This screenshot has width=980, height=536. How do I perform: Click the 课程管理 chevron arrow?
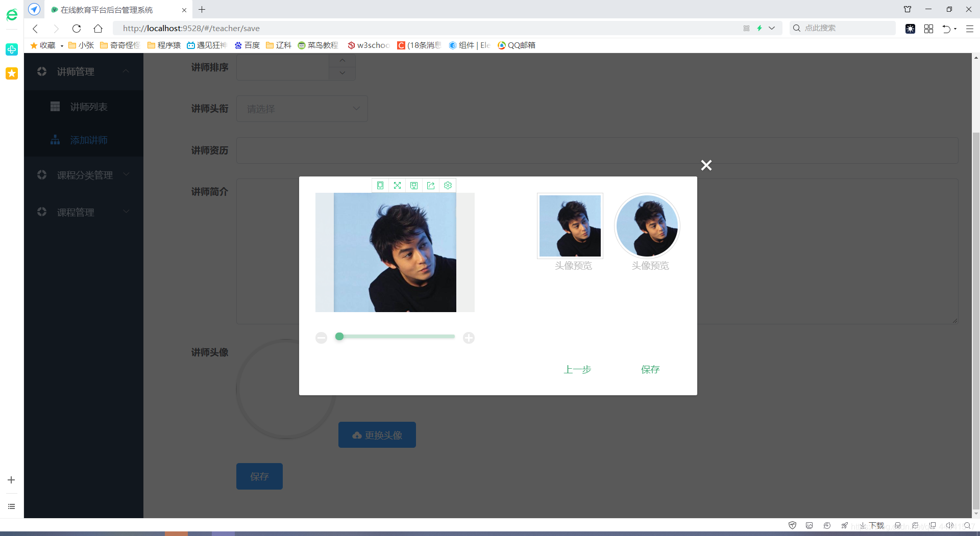pyautogui.click(x=126, y=212)
